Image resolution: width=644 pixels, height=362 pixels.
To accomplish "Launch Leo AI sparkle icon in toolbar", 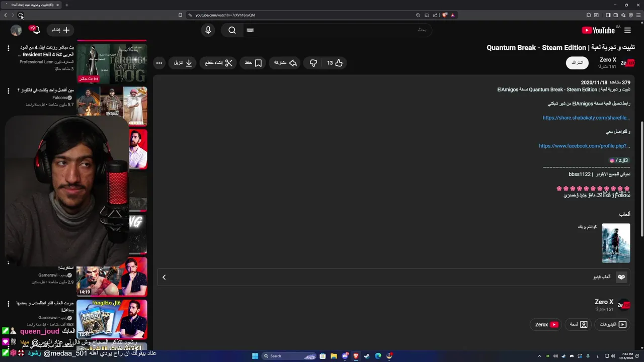I will point(623,15).
